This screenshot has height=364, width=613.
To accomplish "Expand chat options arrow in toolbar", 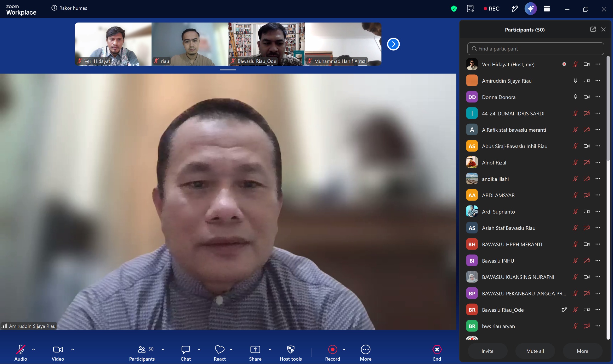I will [199, 350].
